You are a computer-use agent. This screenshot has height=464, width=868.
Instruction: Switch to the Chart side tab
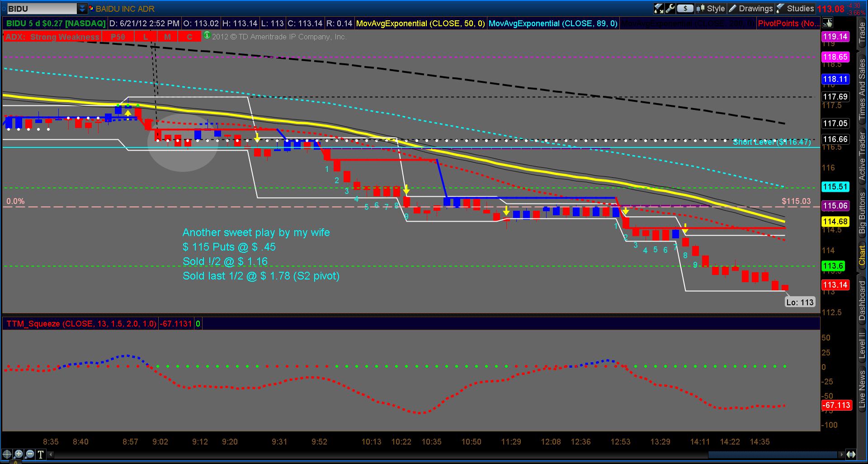[x=862, y=256]
